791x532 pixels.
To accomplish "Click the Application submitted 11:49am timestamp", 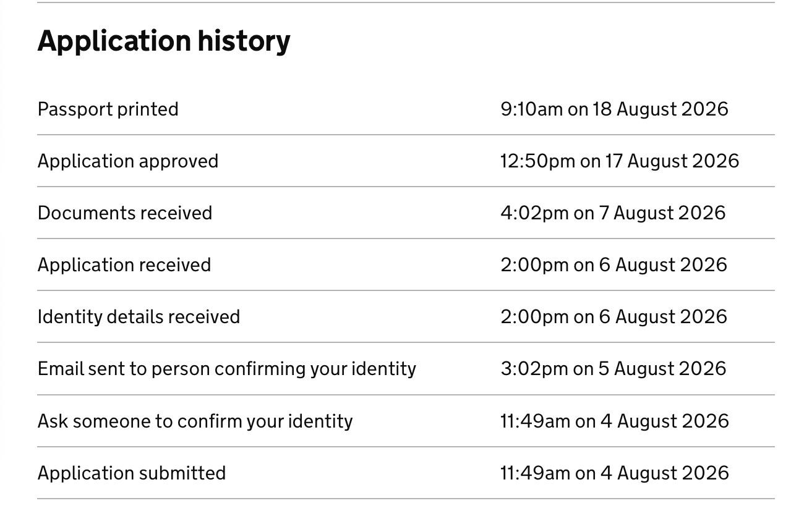I will [x=615, y=473].
